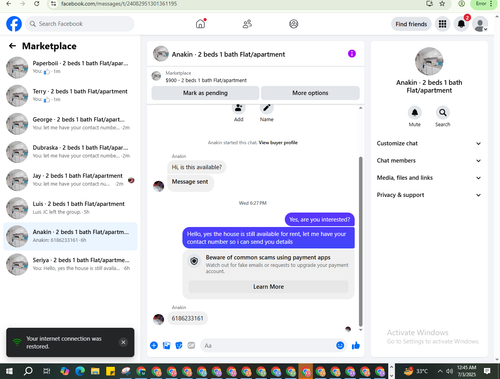Open the Luis conversation
Viewport: 500px width, 379px height.
[70, 208]
